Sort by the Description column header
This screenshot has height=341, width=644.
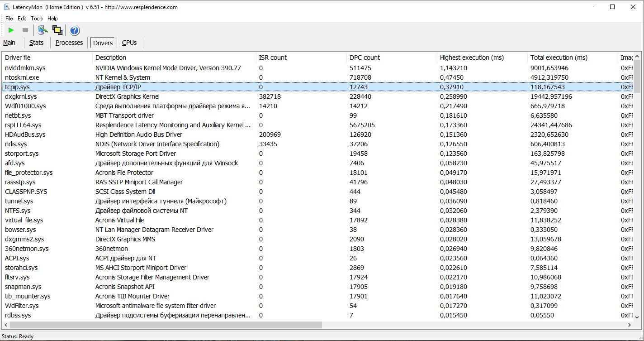174,58
